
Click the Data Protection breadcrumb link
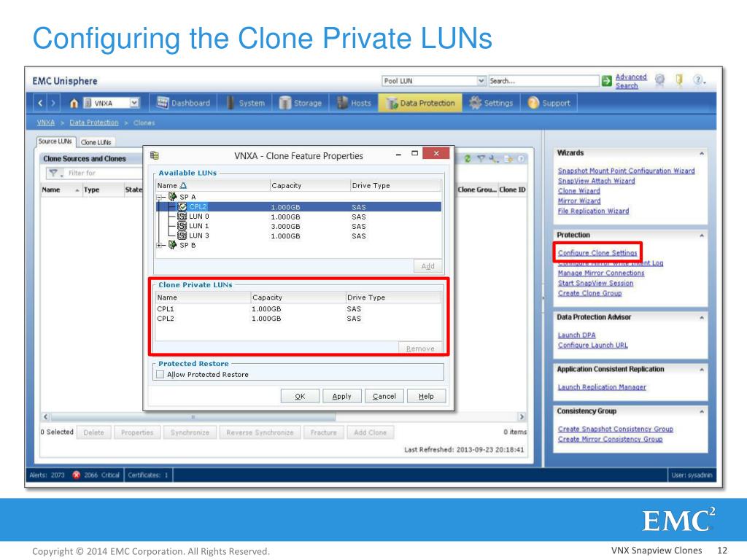[94, 122]
